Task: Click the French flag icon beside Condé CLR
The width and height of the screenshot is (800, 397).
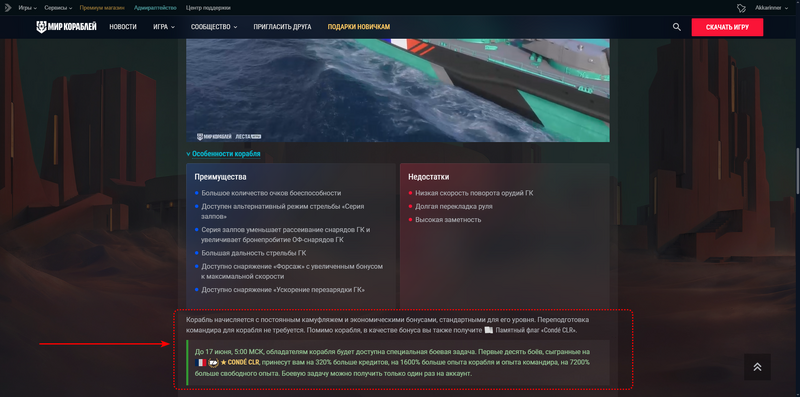Action: (x=200, y=362)
